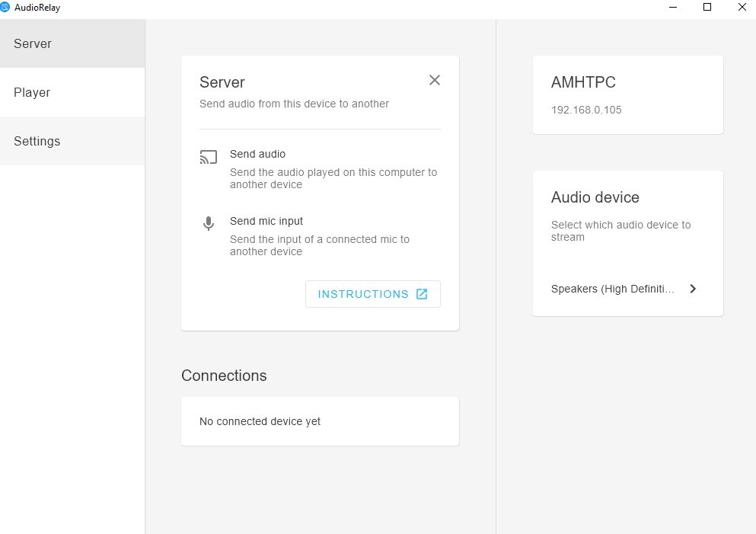Click the AMHTPC computer name

click(583, 82)
